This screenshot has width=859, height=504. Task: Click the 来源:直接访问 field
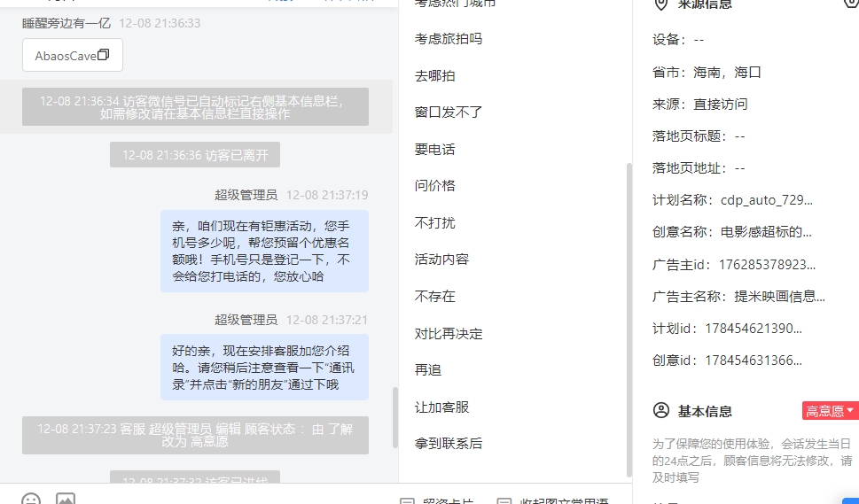pyautogui.click(x=699, y=104)
